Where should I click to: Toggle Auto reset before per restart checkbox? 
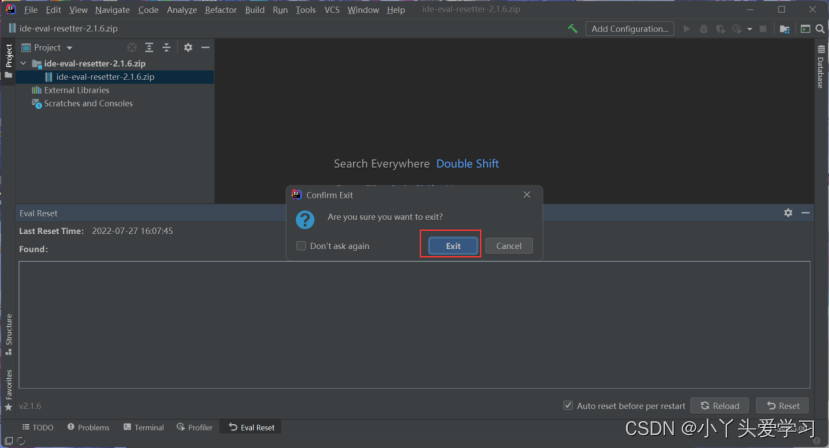tap(568, 406)
